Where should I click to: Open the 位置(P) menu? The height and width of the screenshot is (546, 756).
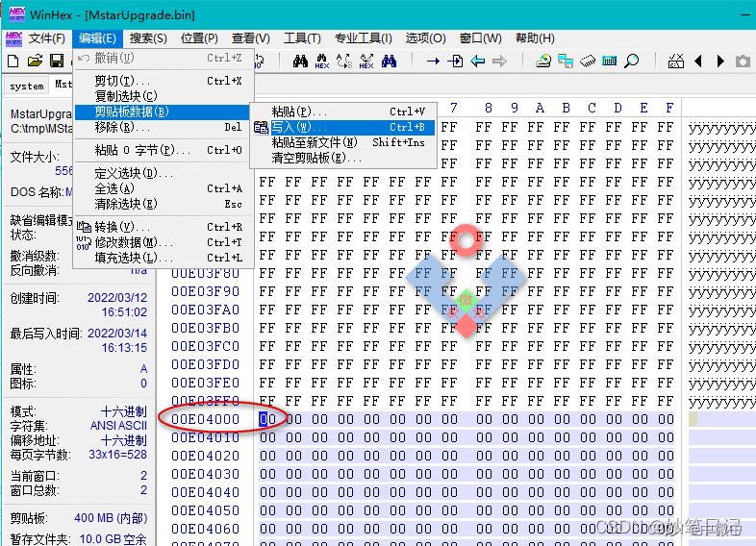click(199, 38)
